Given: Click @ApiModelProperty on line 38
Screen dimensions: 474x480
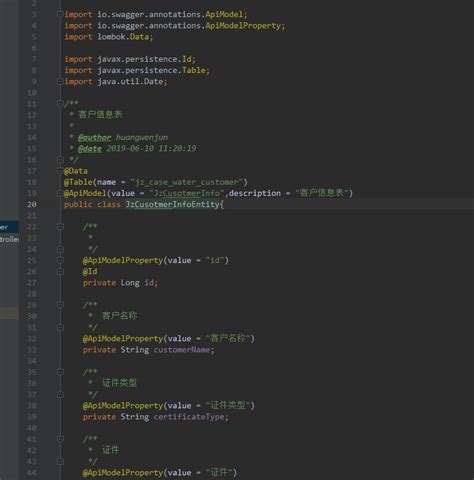Looking at the screenshot, I should click(123, 406).
